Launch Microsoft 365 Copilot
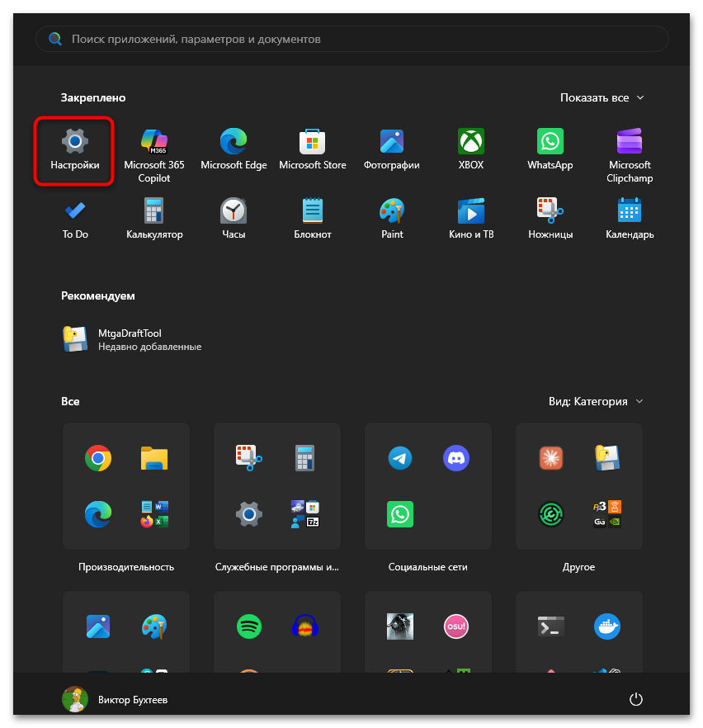Image resolution: width=703 pixels, height=728 pixels. [154, 154]
